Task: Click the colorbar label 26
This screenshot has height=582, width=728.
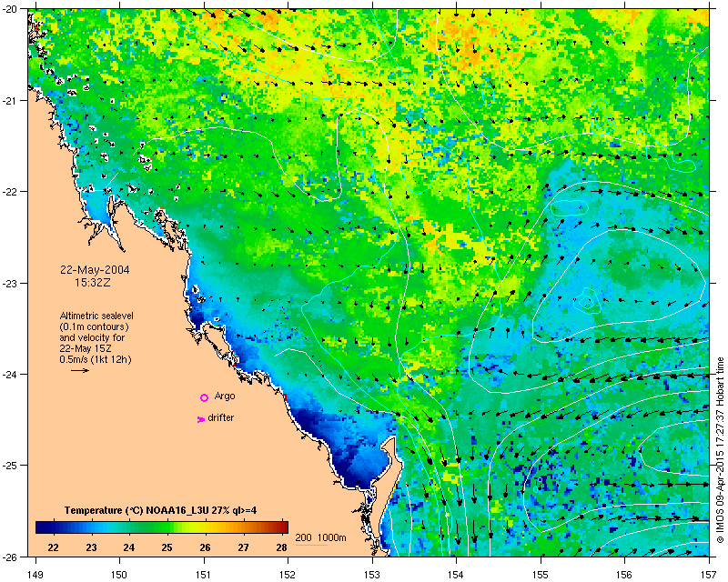Action: (205, 547)
